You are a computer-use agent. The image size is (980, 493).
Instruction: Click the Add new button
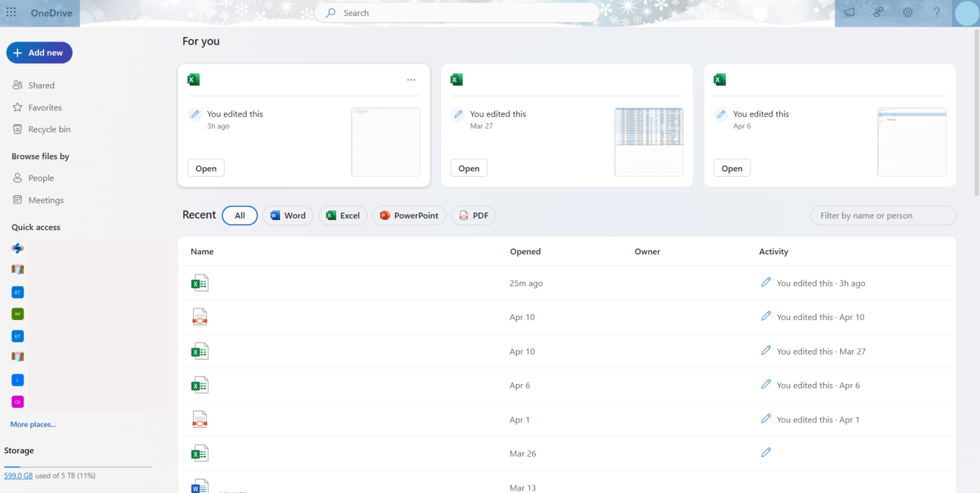point(39,52)
